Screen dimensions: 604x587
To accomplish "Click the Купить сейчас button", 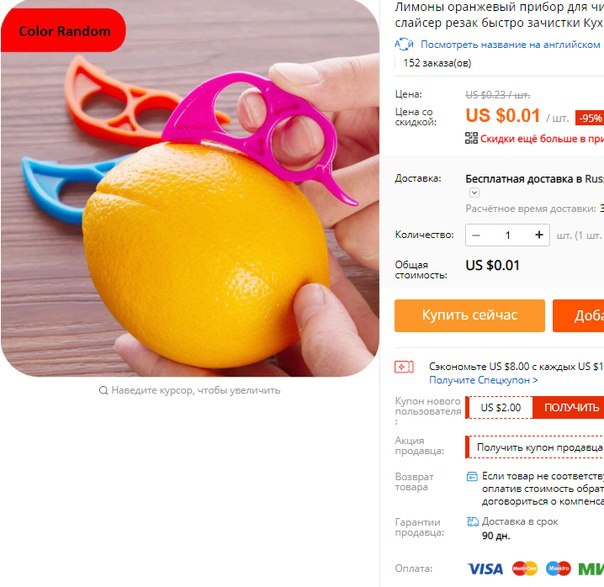I will pyautogui.click(x=470, y=315).
